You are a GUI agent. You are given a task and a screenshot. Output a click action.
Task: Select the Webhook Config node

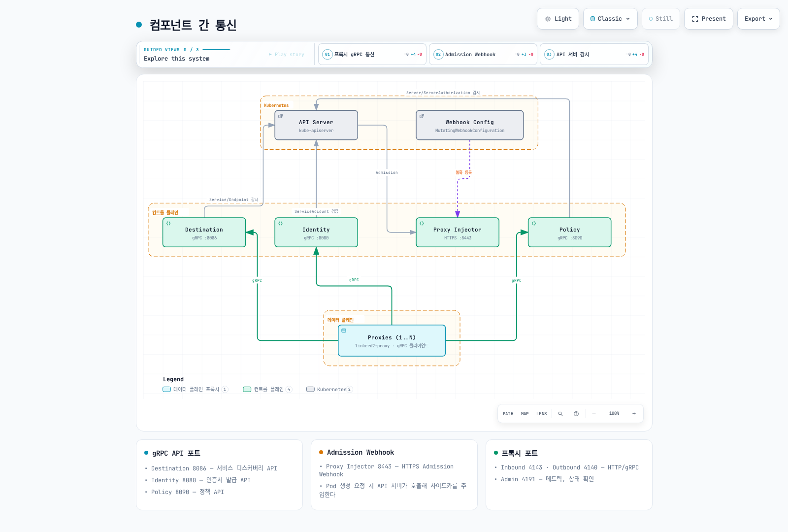[470, 125]
